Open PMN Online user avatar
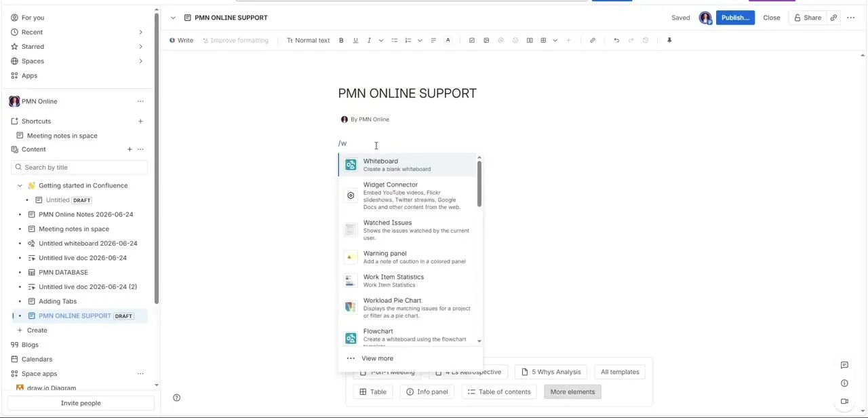 705,18
